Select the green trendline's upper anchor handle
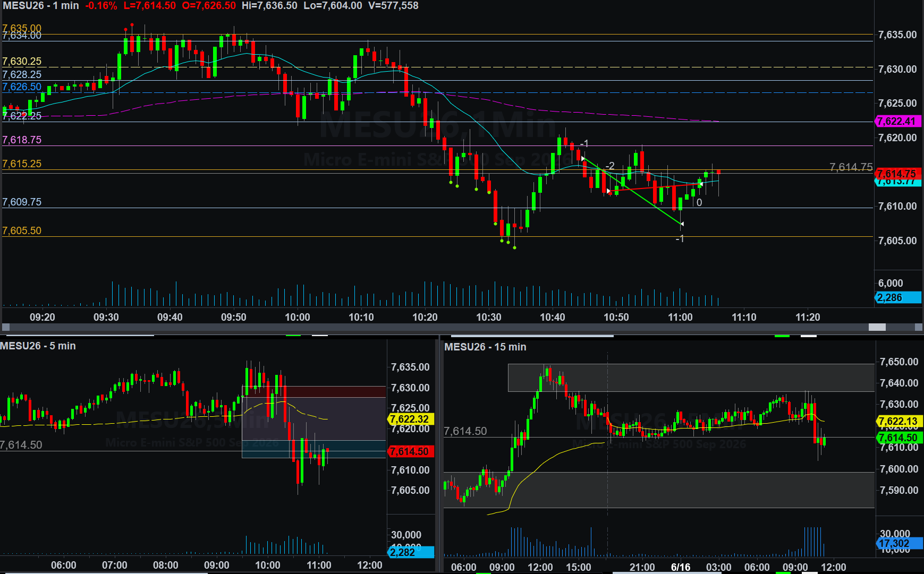The width and height of the screenshot is (924, 574). click(583, 158)
